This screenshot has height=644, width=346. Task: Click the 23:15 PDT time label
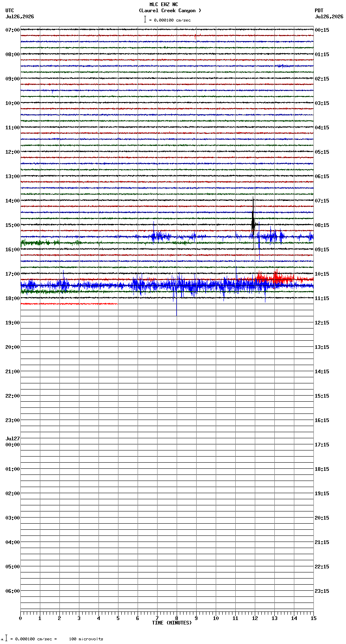(x=322, y=591)
